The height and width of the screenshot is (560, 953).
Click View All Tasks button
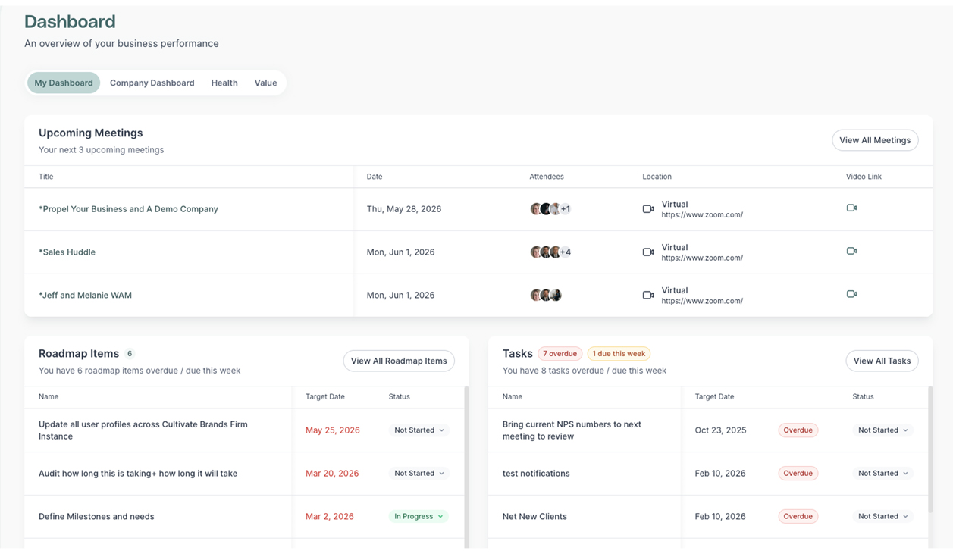[x=882, y=361]
